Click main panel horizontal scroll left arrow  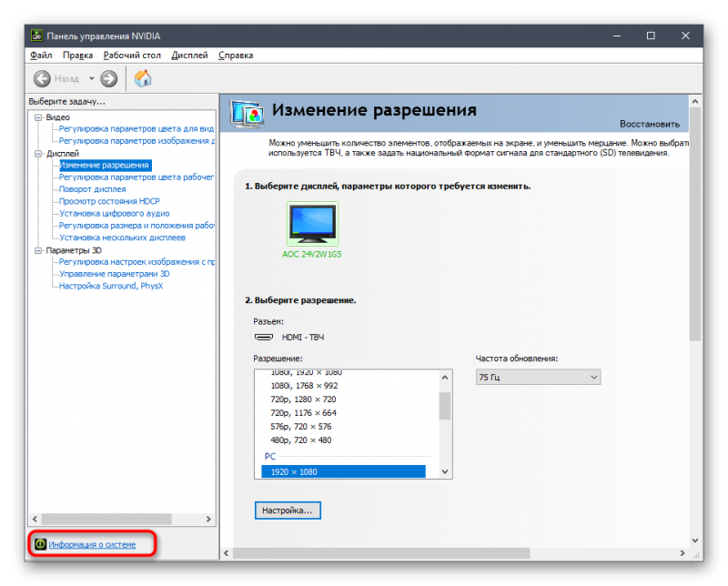point(227,553)
